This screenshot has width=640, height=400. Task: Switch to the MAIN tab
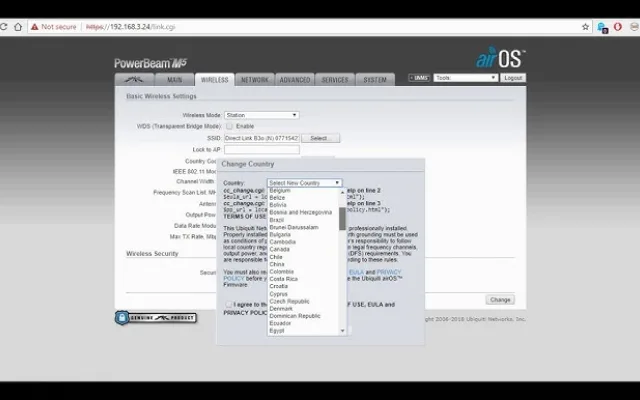(x=174, y=80)
